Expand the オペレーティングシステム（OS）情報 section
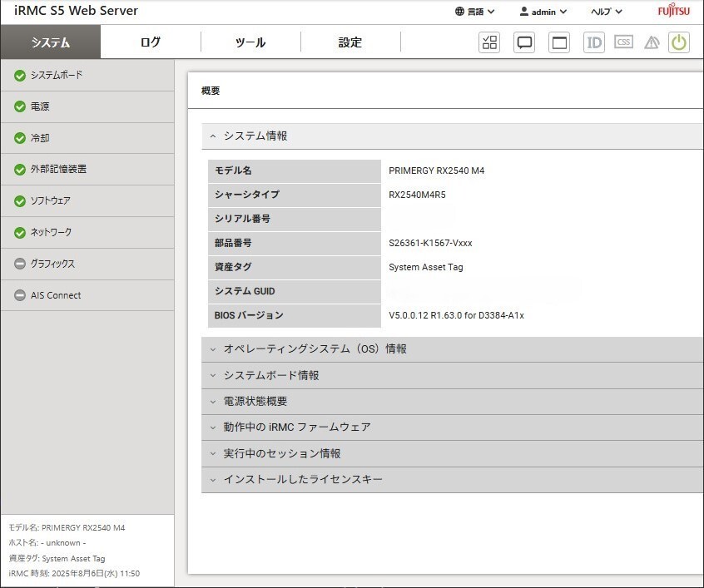Screen dimensions: 704x588 pos(315,349)
